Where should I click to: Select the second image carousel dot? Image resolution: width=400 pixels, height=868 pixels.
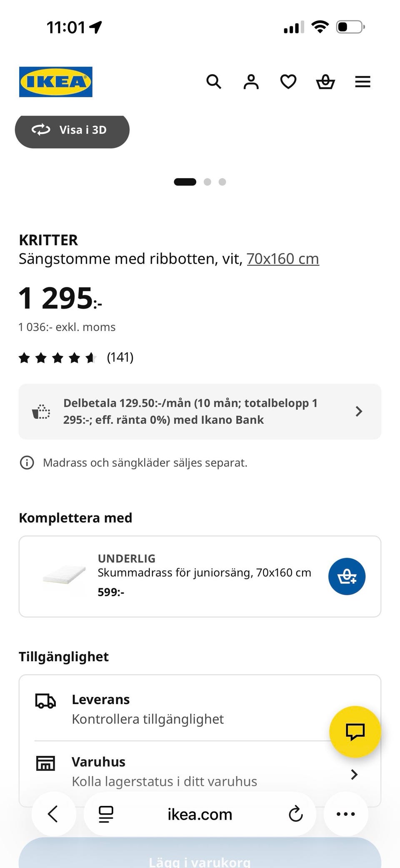click(x=207, y=182)
